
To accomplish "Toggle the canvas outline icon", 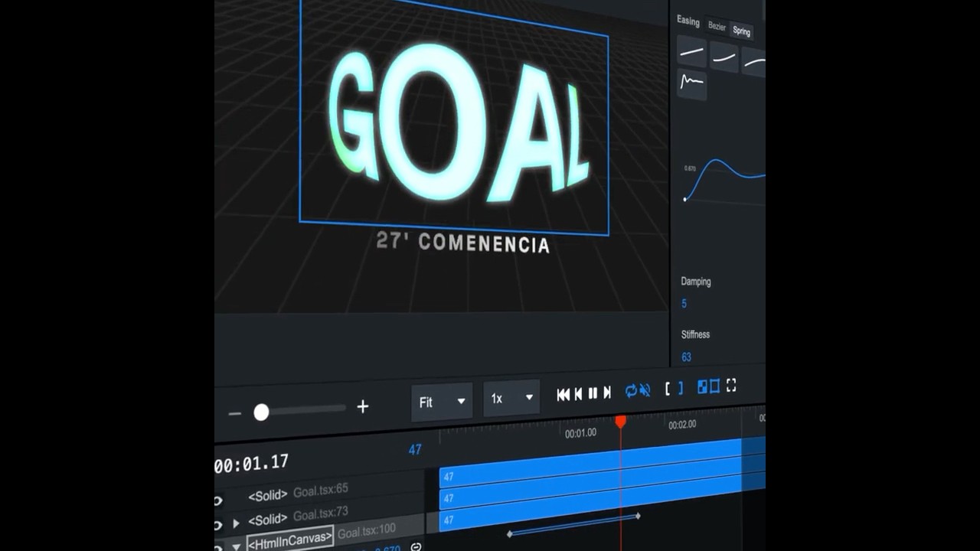I will click(714, 386).
